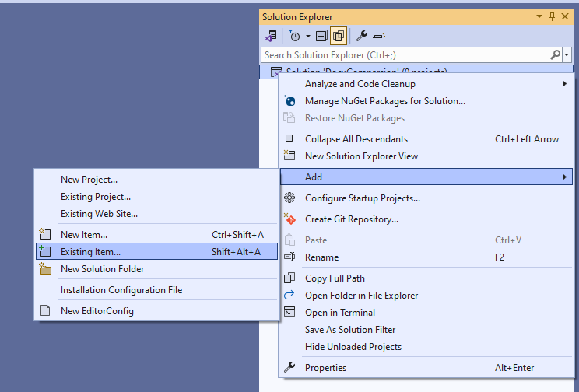579x392 pixels.
Task: Choose New Item in Add submenu
Action: coord(157,235)
